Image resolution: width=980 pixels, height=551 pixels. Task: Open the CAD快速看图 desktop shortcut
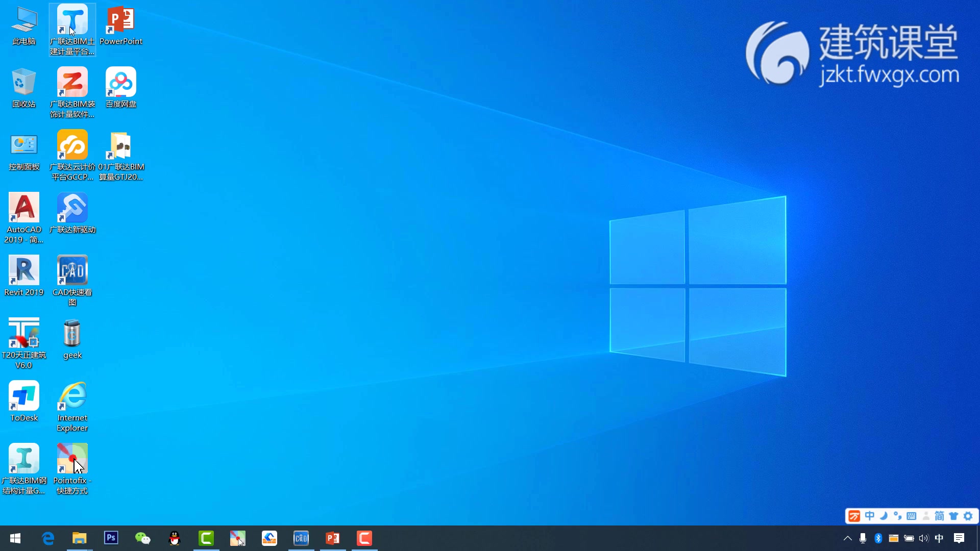(x=72, y=271)
